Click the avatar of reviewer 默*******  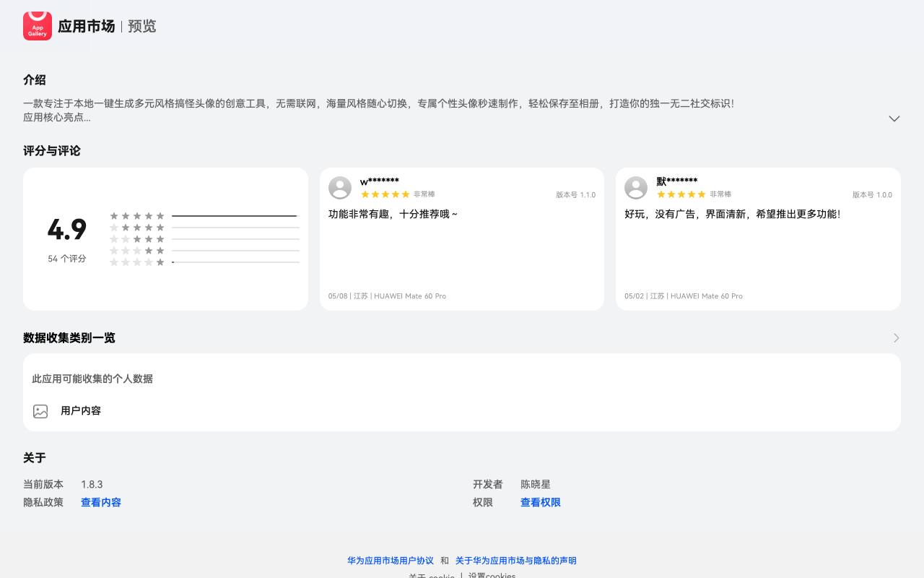(x=636, y=188)
